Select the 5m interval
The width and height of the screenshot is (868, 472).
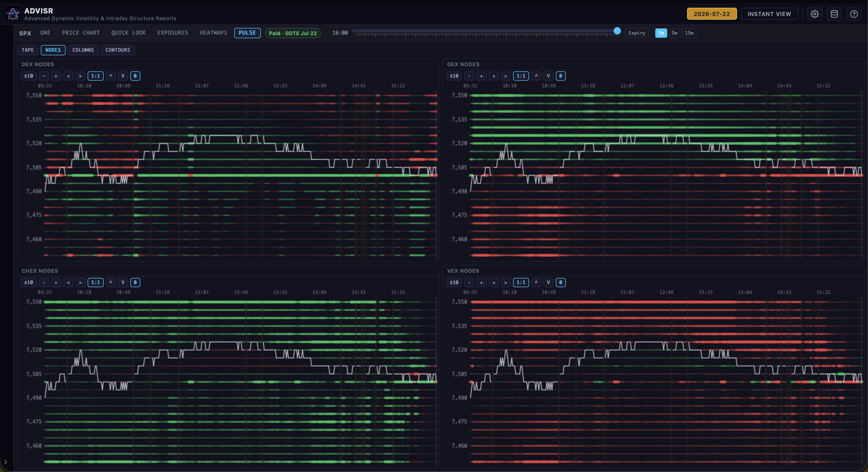pos(674,33)
